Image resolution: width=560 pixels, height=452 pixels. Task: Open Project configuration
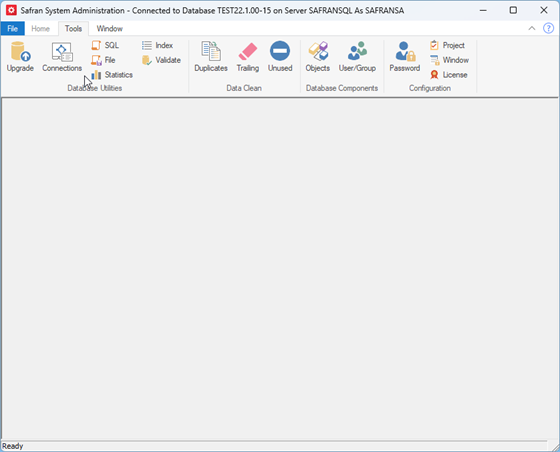(447, 45)
